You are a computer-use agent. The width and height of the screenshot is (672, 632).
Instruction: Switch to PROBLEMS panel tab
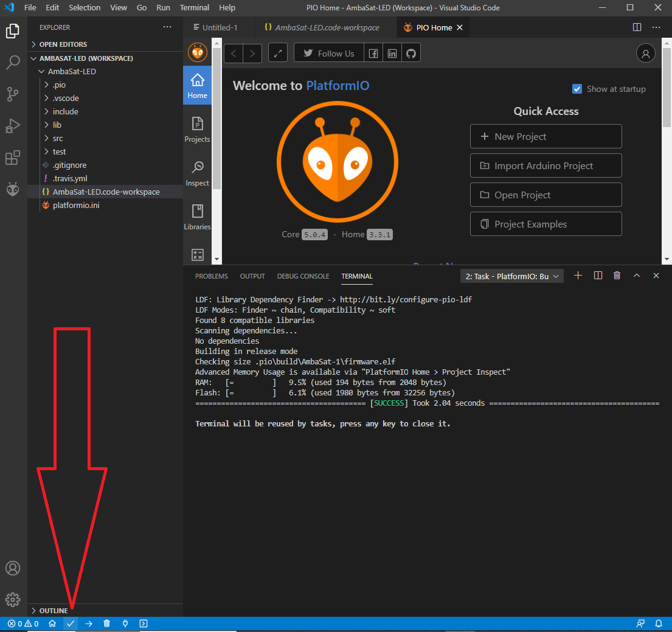(211, 276)
